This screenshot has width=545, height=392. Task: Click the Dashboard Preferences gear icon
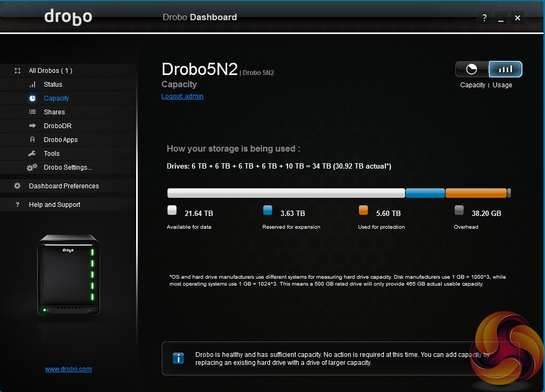tap(18, 186)
